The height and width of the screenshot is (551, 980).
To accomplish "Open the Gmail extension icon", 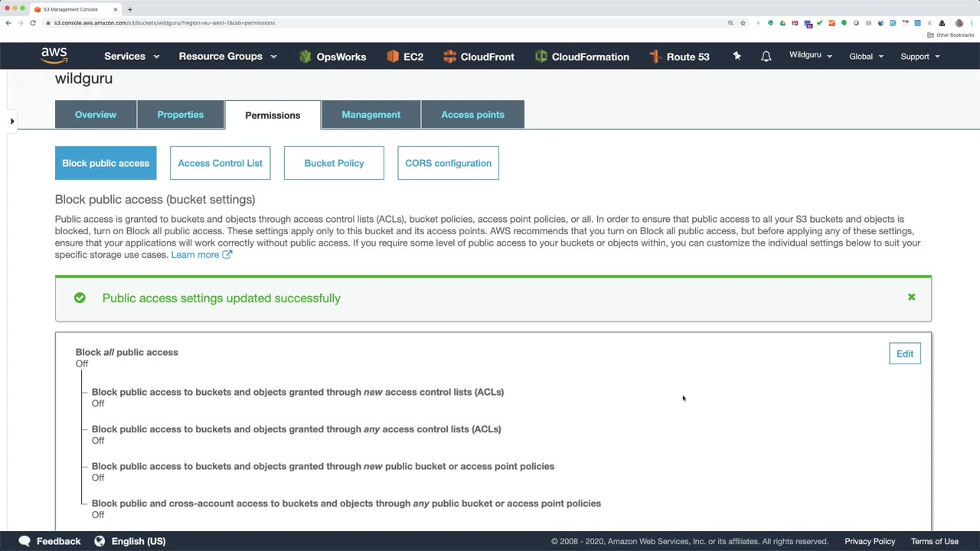I will tap(795, 23).
